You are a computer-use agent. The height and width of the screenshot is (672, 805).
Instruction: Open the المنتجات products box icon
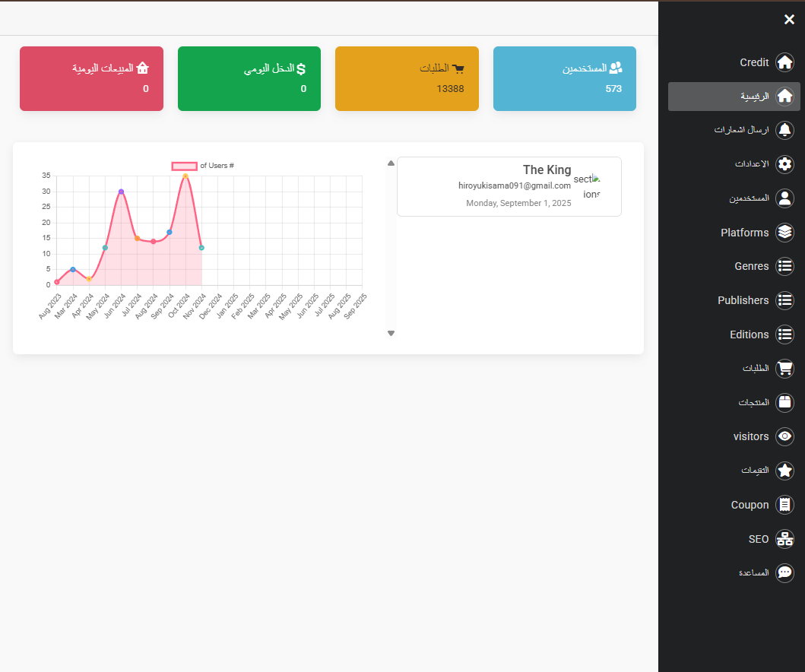[784, 402]
